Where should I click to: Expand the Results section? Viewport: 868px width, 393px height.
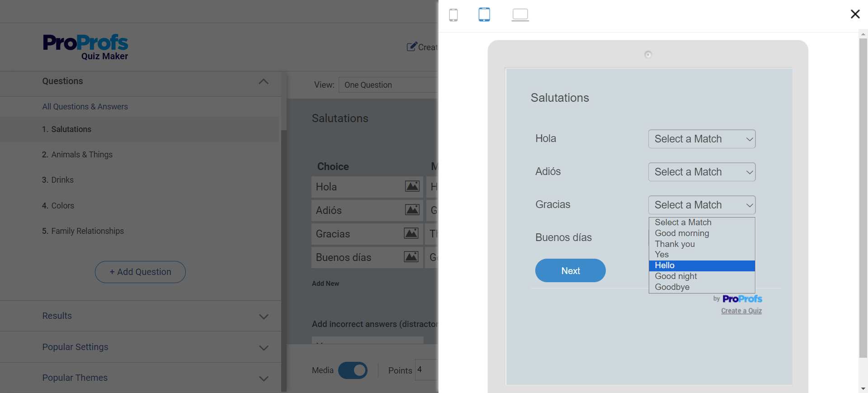coord(264,317)
